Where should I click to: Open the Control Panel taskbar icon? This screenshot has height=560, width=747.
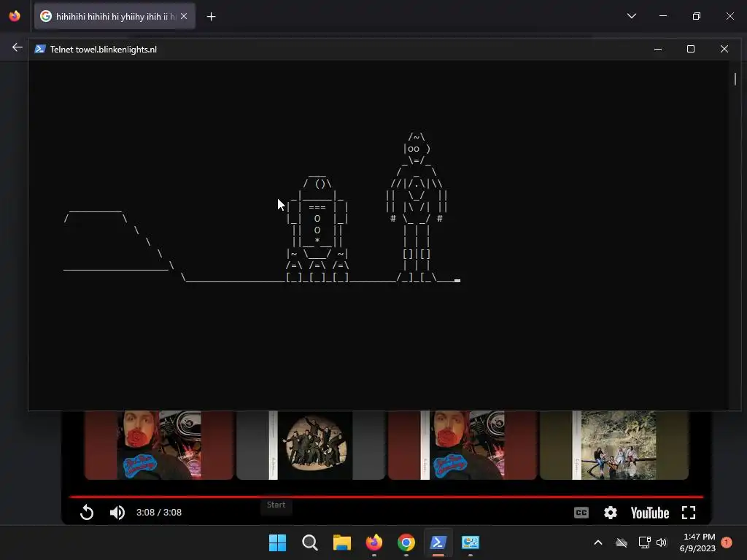[x=471, y=542]
